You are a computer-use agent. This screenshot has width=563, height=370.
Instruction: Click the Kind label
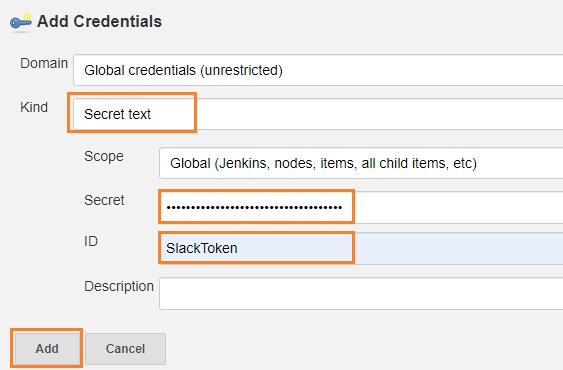pyautogui.click(x=34, y=107)
